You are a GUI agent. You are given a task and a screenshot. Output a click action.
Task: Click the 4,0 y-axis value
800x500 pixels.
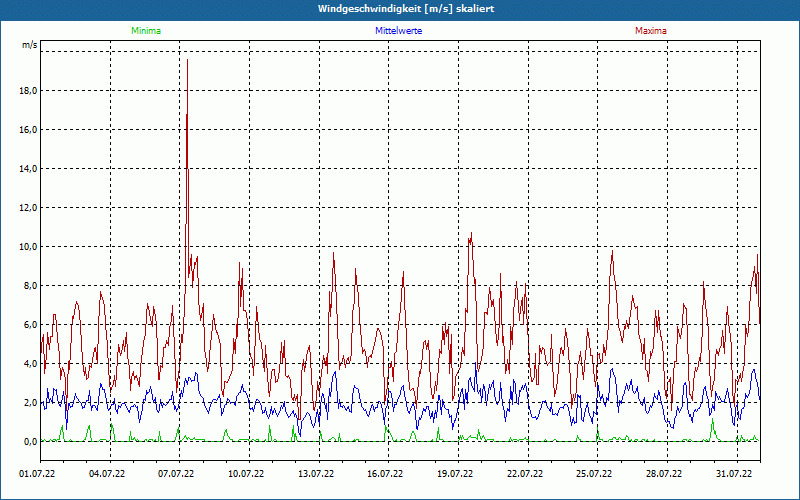[31, 364]
